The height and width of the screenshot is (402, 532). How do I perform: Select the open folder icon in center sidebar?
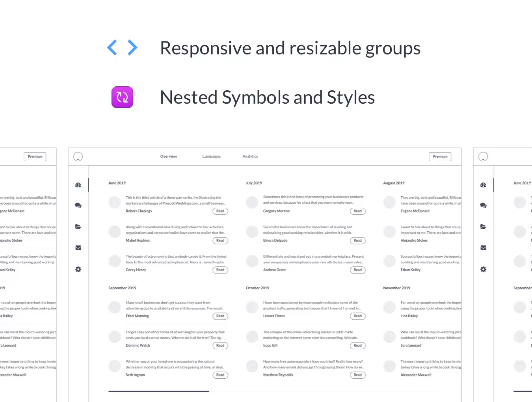click(x=78, y=227)
